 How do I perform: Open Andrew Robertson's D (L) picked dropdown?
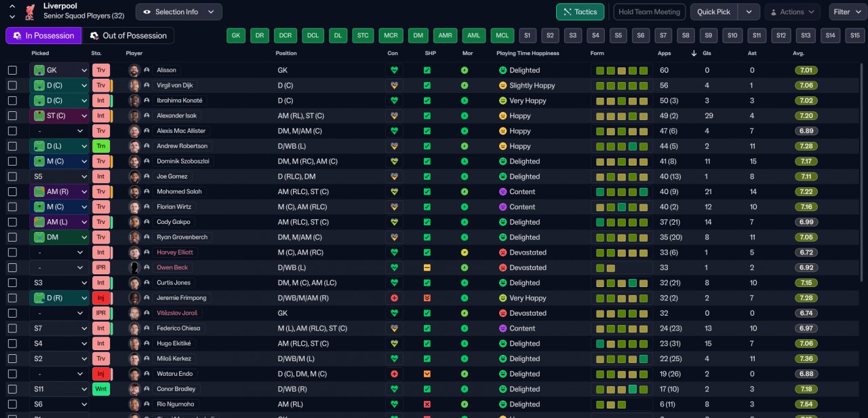point(60,146)
